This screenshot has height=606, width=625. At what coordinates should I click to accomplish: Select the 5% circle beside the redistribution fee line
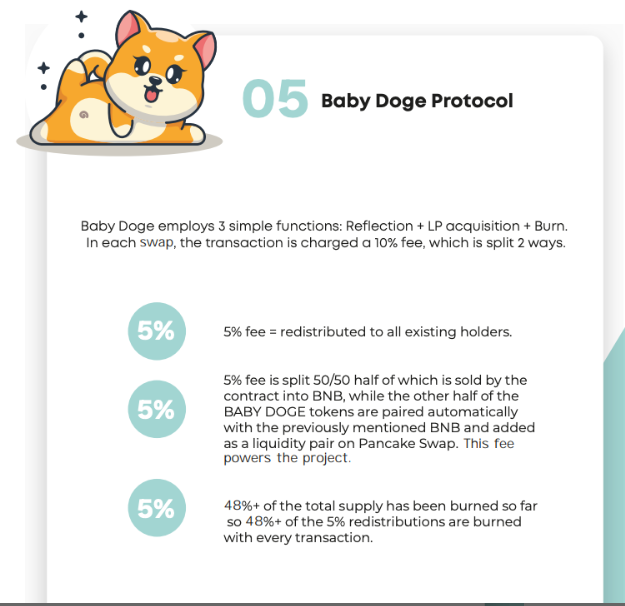[157, 331]
